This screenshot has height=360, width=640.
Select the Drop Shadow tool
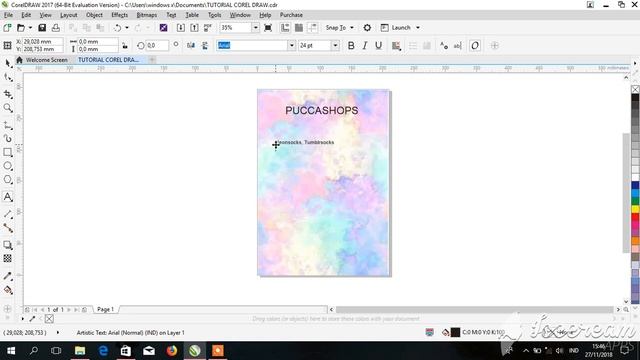point(8,245)
